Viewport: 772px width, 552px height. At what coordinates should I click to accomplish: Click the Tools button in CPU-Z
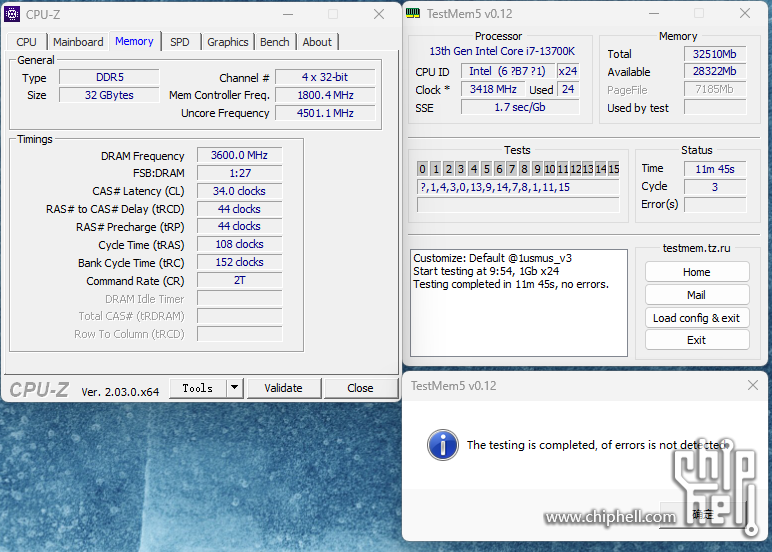pyautogui.click(x=197, y=388)
